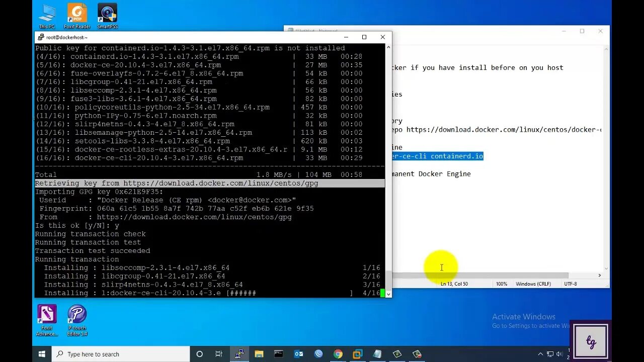Open the command prompt taskbar icon
The image size is (644, 362).
[278, 354]
